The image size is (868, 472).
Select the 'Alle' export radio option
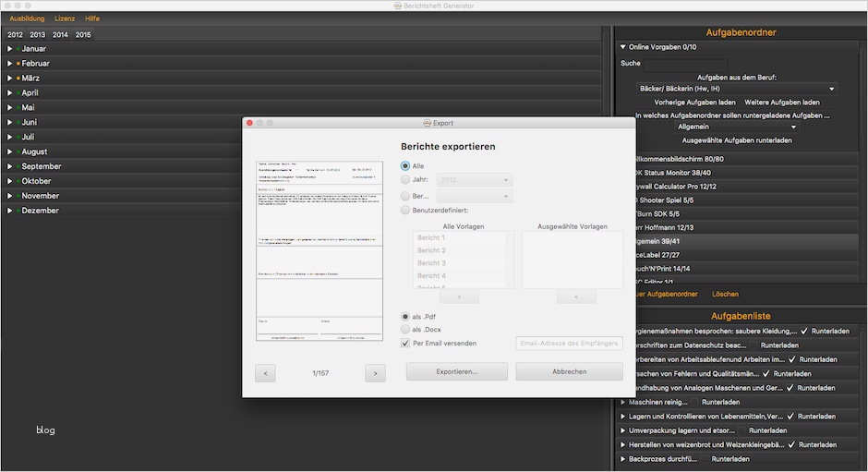click(x=406, y=166)
